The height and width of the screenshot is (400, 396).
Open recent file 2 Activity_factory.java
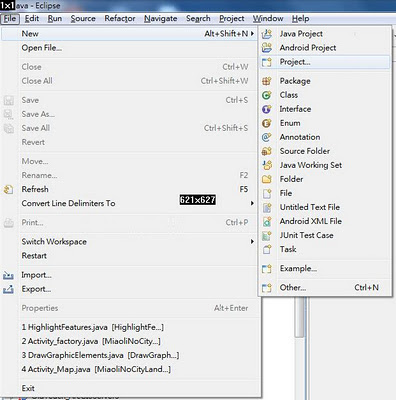pos(129,341)
